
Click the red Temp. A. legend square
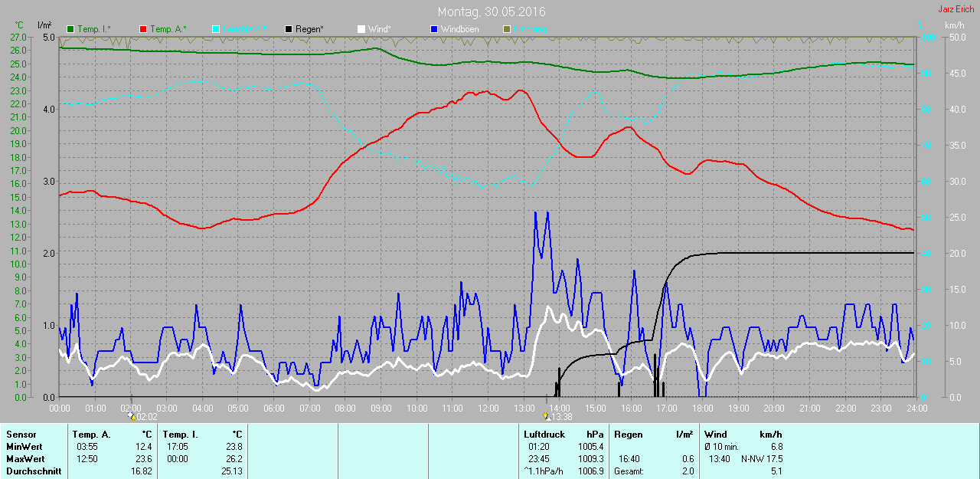click(x=143, y=29)
